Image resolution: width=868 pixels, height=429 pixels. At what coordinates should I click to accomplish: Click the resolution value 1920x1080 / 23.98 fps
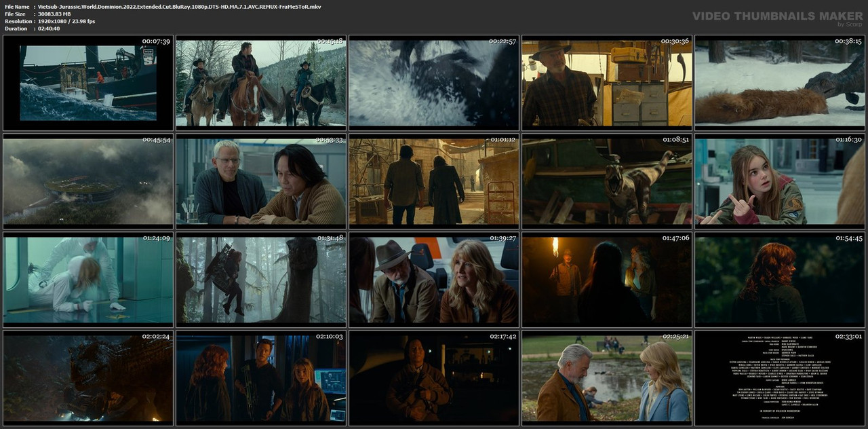[x=66, y=21]
